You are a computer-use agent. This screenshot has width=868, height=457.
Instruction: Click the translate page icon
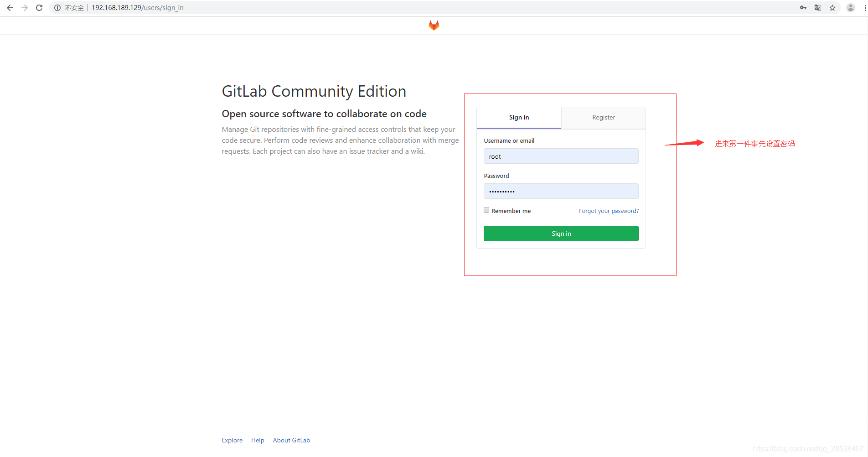click(818, 8)
